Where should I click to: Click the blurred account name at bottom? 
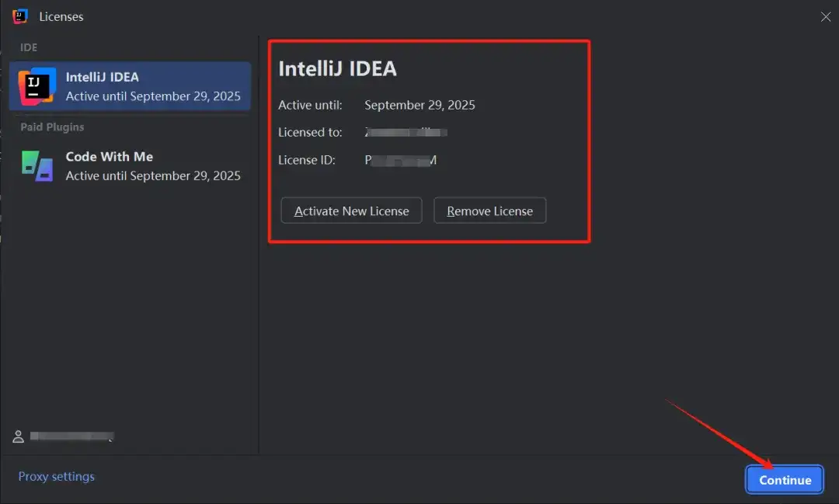point(71,436)
